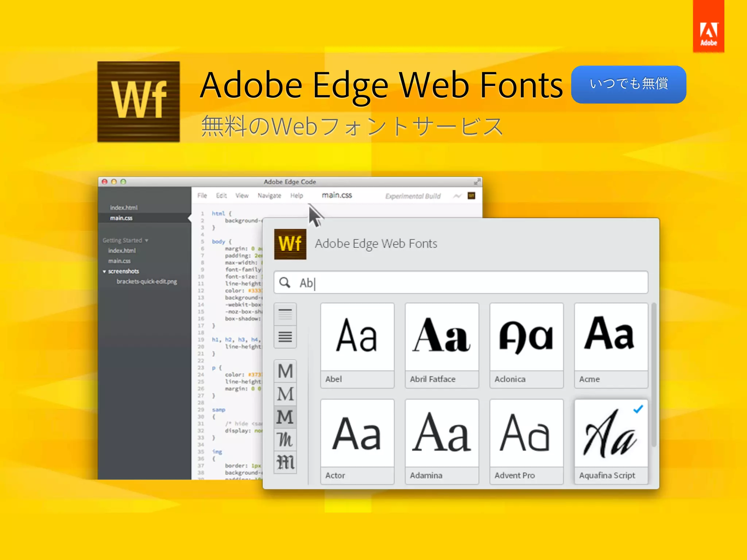Select the heading fonts filter icon

pyautogui.click(x=285, y=314)
